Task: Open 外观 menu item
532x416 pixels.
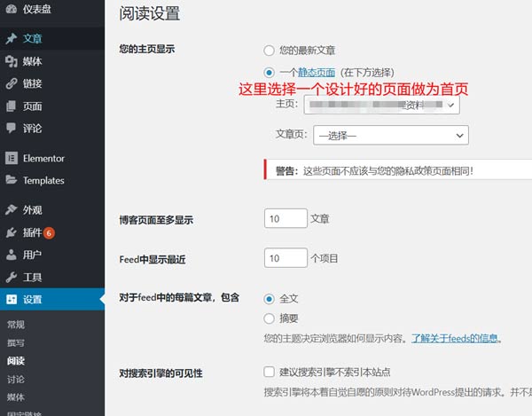Action: pos(52,209)
